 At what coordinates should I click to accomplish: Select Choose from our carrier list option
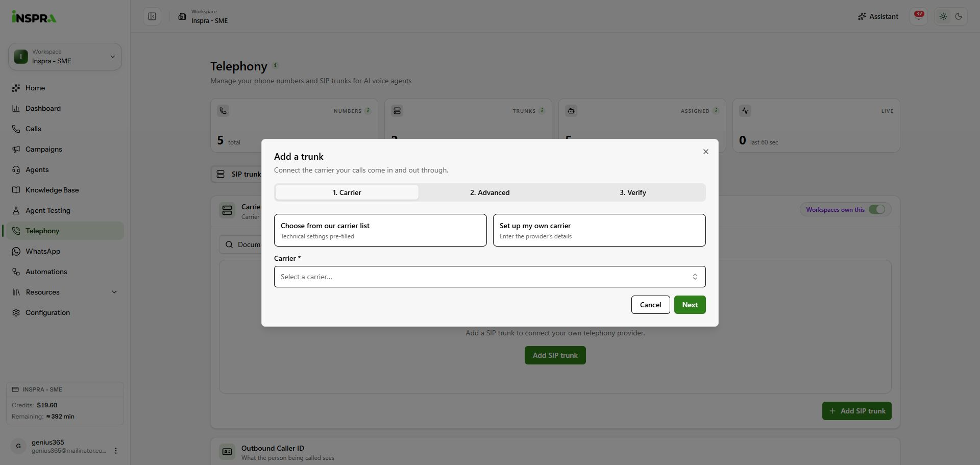coord(380,230)
